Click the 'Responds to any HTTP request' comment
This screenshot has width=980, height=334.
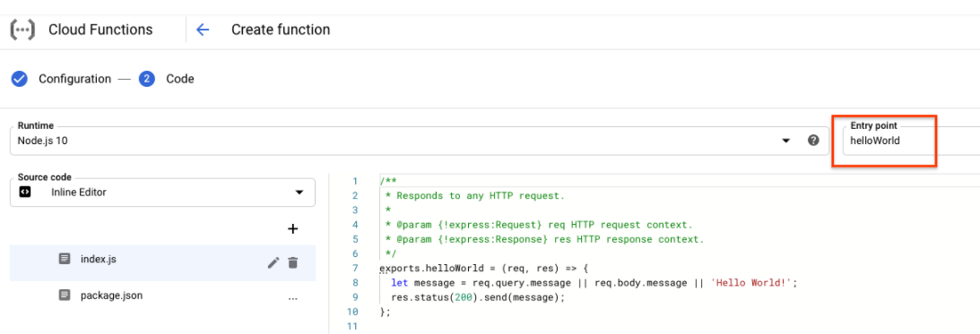pyautogui.click(x=475, y=195)
